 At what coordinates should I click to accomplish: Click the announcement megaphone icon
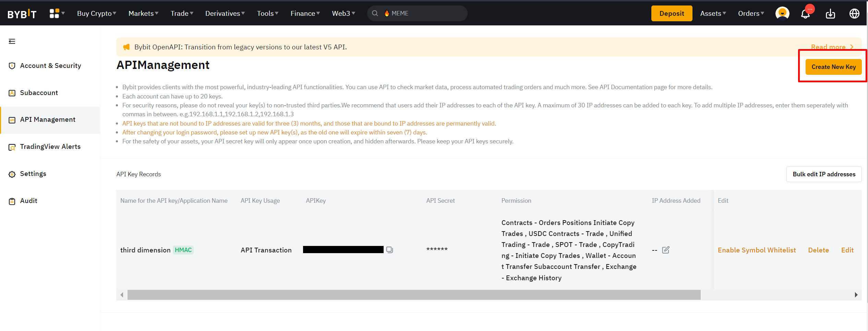click(126, 47)
